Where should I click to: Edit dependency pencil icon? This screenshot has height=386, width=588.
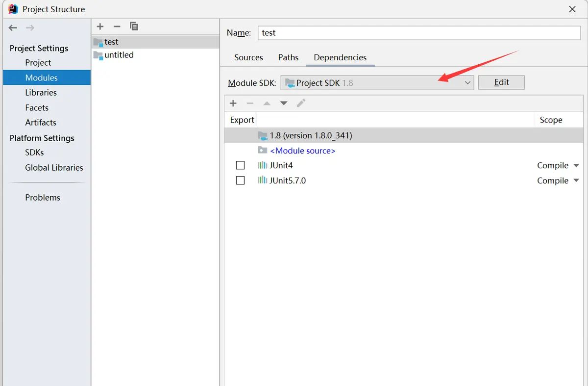tap(301, 103)
